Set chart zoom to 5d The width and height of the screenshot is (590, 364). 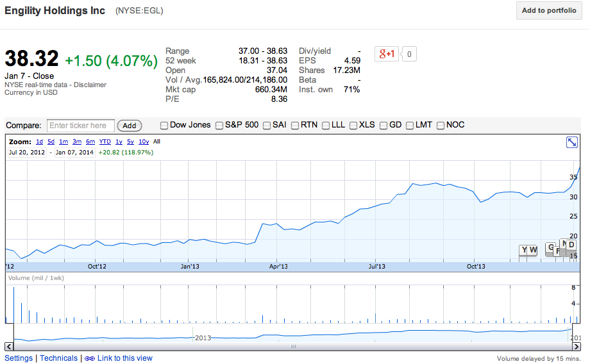51,142
